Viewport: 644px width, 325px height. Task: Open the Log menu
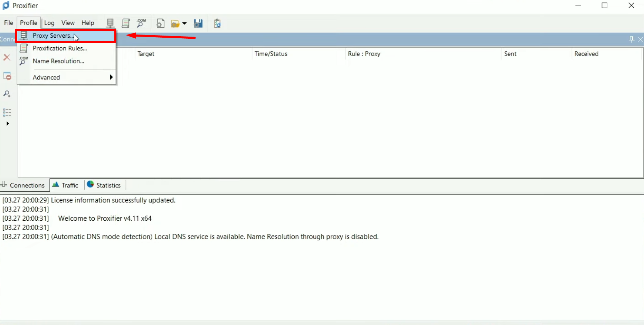49,23
